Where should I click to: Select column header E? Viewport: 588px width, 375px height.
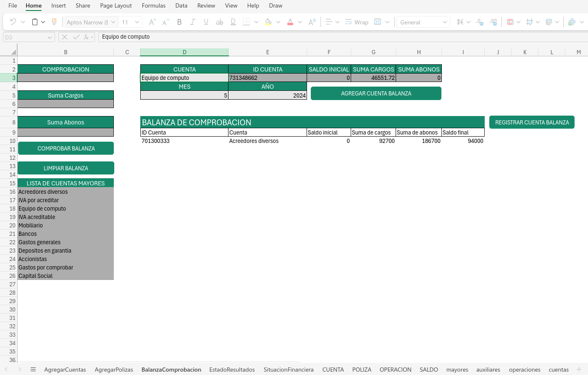pyautogui.click(x=268, y=52)
